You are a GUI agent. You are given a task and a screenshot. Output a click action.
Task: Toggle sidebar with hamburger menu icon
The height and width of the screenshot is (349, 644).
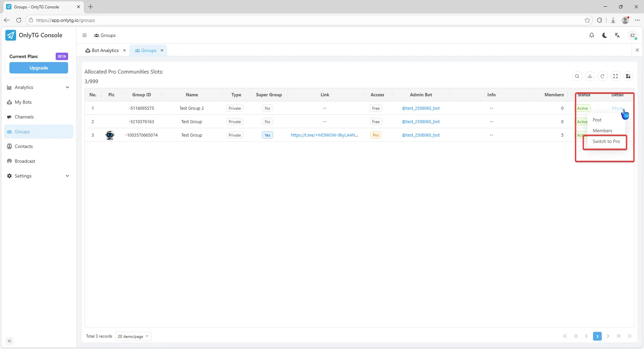click(85, 35)
